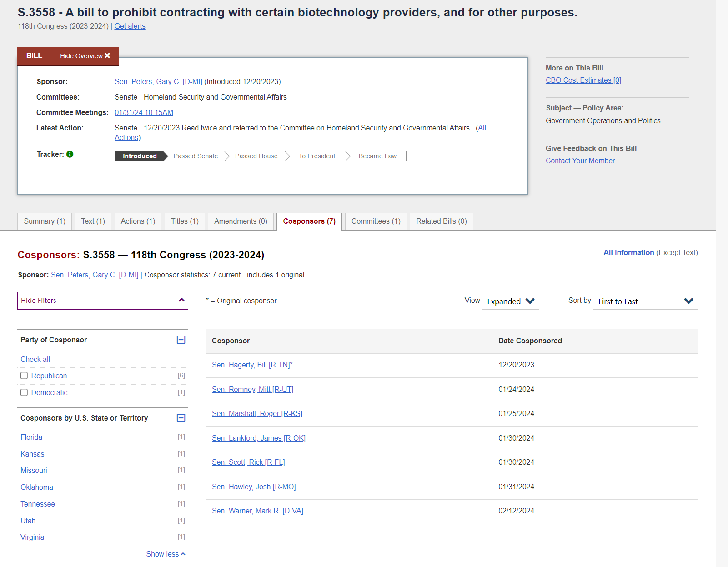Viewport: 728px width, 567px height.
Task: Check the Democratic party checkbox
Action: point(24,392)
